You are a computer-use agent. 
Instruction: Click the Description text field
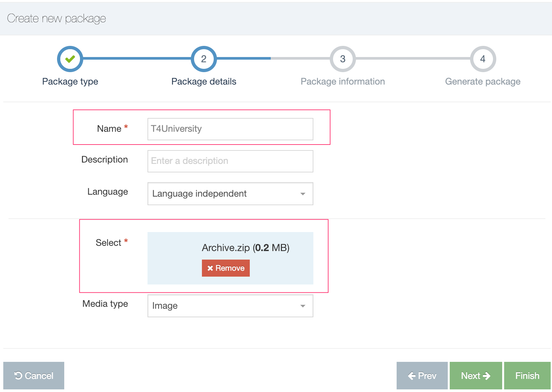click(230, 161)
